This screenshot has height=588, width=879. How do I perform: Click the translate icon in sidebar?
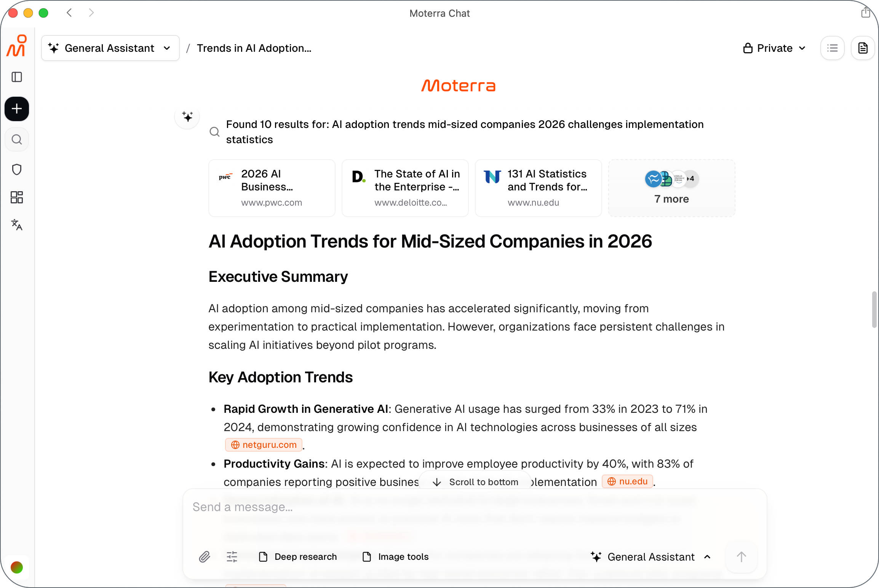[x=17, y=225]
